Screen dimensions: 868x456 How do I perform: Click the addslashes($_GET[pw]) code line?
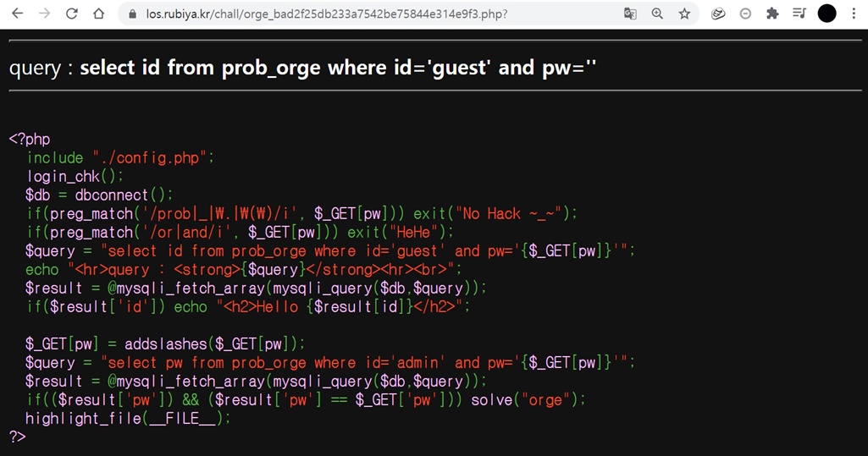165,344
